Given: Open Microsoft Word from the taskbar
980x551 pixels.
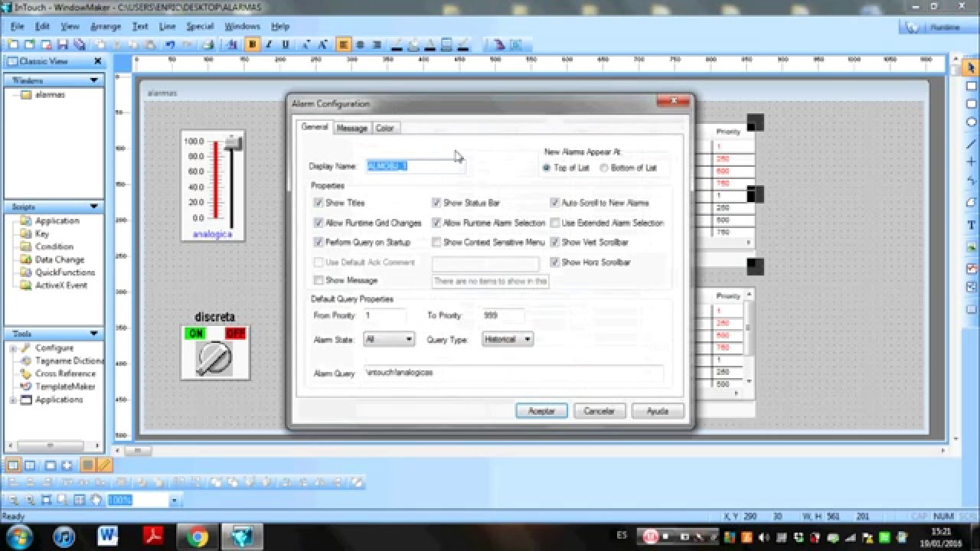Looking at the screenshot, I should (x=108, y=537).
